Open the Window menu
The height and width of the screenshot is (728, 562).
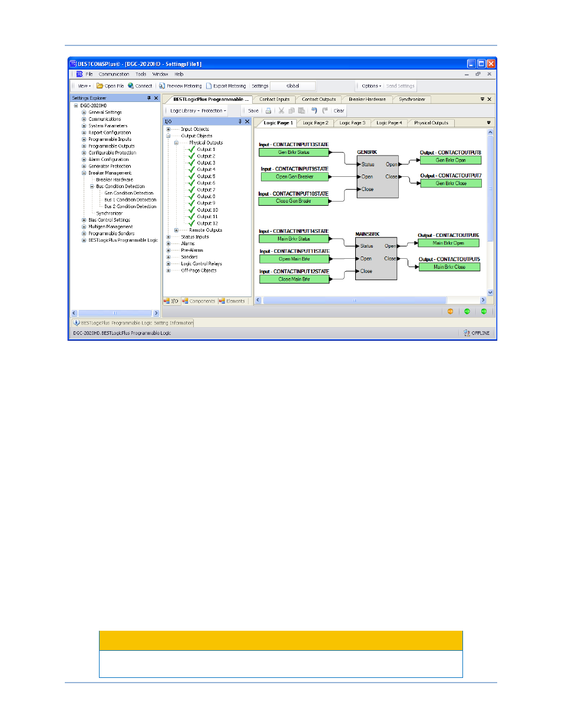coord(160,74)
